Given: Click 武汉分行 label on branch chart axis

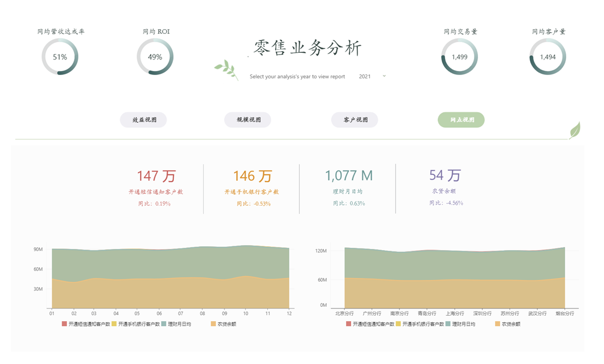Looking at the screenshot, I should pos(537,313).
